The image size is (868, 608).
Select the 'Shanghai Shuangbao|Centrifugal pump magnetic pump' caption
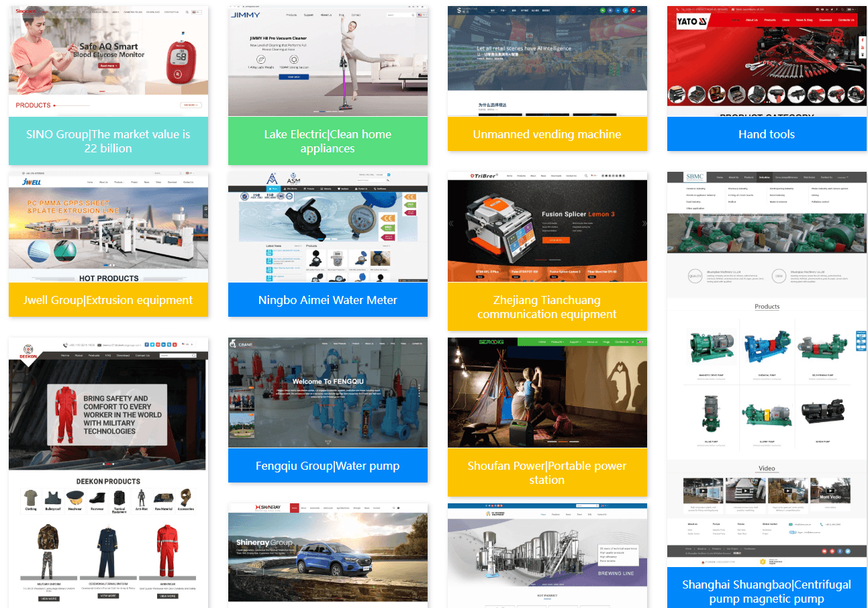[767, 588]
